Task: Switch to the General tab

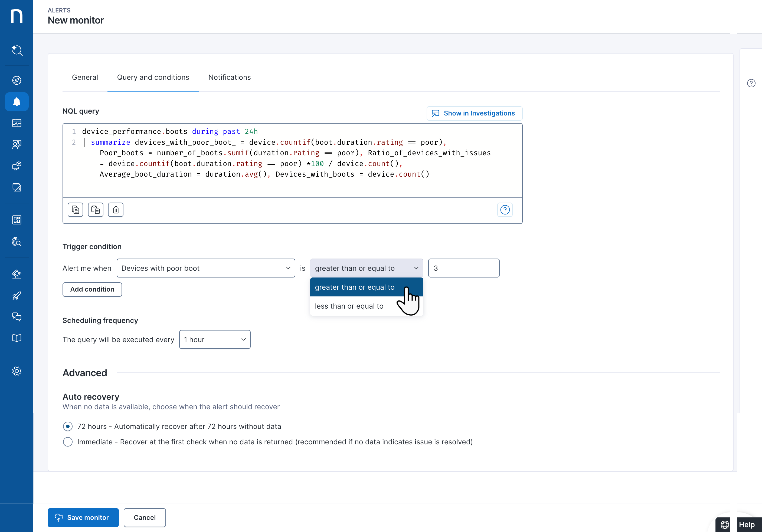Action: 85,77
